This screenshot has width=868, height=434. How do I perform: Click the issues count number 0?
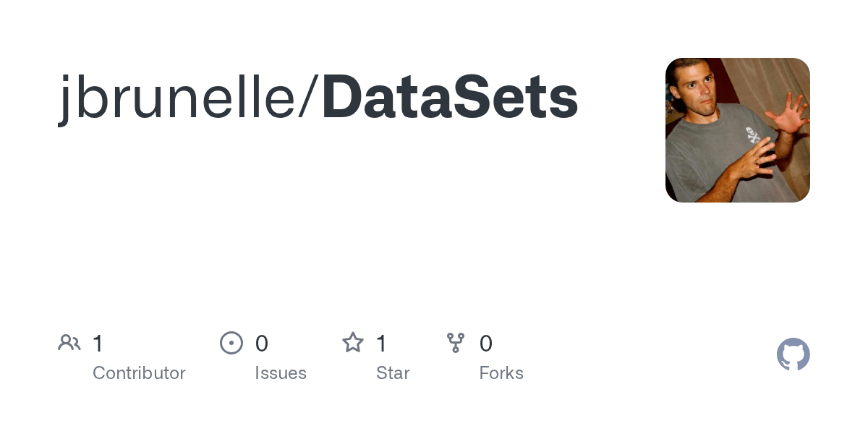pos(262,344)
